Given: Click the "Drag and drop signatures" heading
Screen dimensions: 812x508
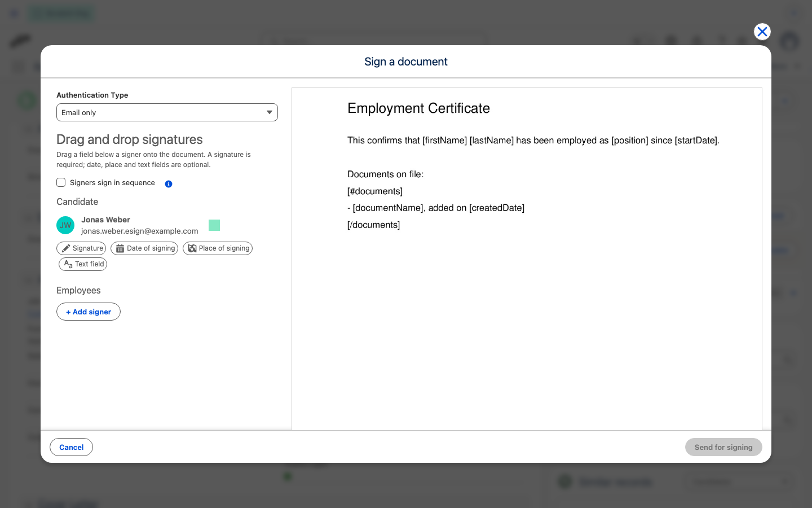Looking at the screenshot, I should coord(130,139).
